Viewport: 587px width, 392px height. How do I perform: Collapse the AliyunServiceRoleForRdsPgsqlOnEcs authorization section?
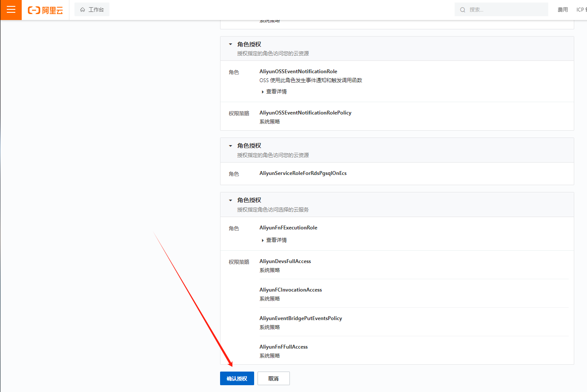point(230,145)
